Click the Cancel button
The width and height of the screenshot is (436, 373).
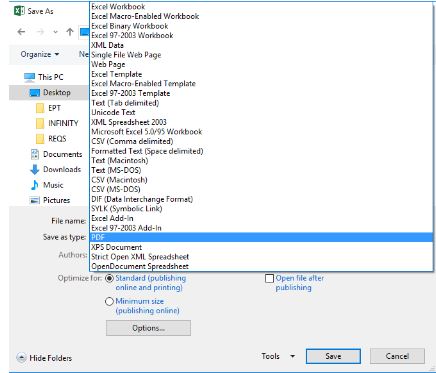pos(397,356)
